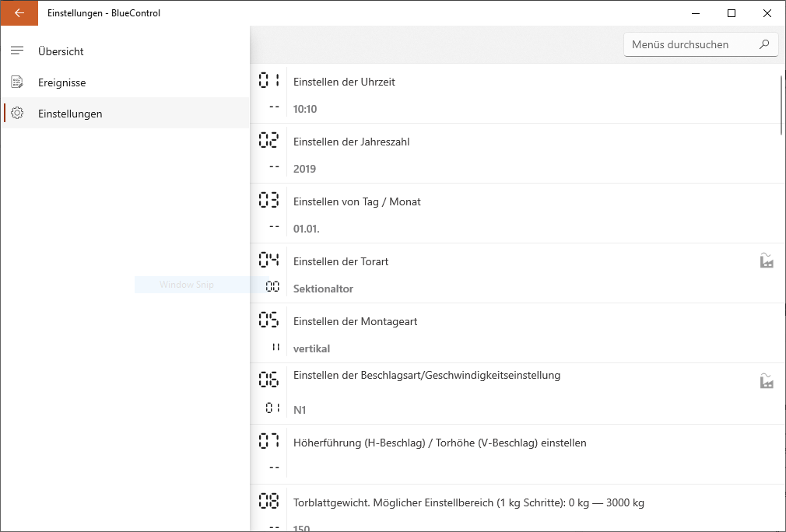Close the BlueControl window
Image resolution: width=786 pixels, height=532 pixels.
[x=767, y=13]
